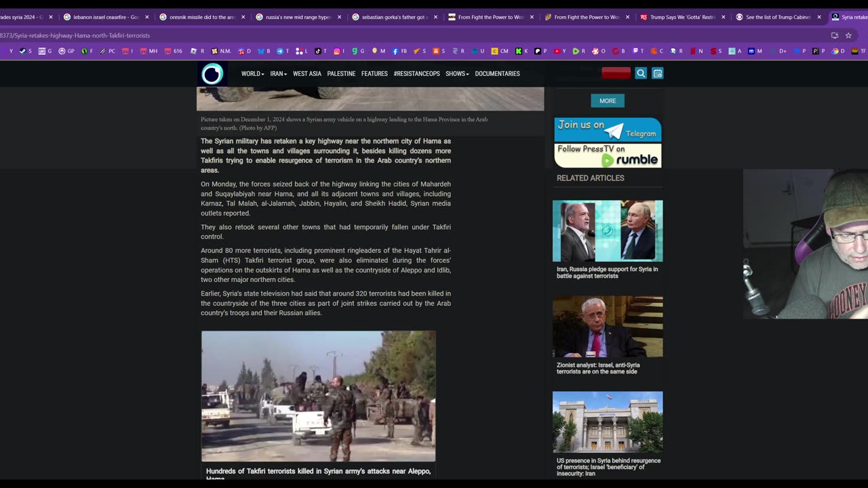This screenshot has width=868, height=488.
Task: Click the Zionist analyst article thumbnail
Action: point(608,326)
